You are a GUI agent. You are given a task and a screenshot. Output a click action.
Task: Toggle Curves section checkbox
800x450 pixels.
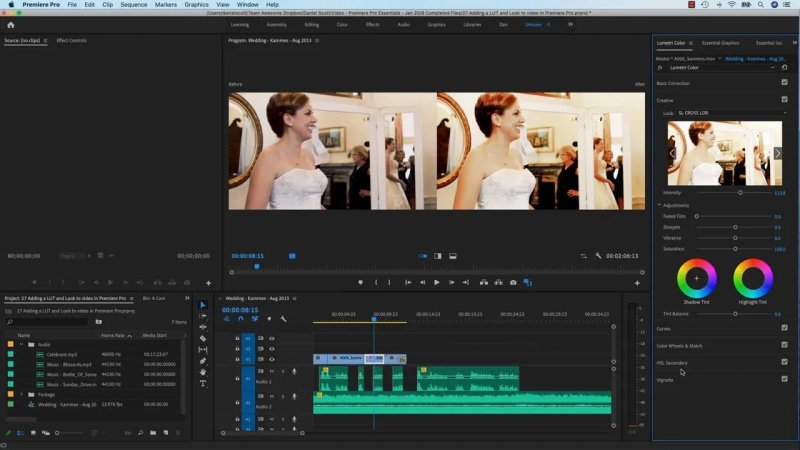click(785, 328)
